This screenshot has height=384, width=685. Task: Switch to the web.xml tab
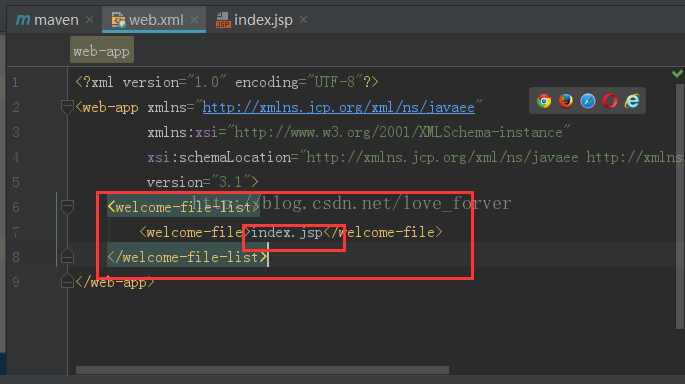[x=154, y=20]
